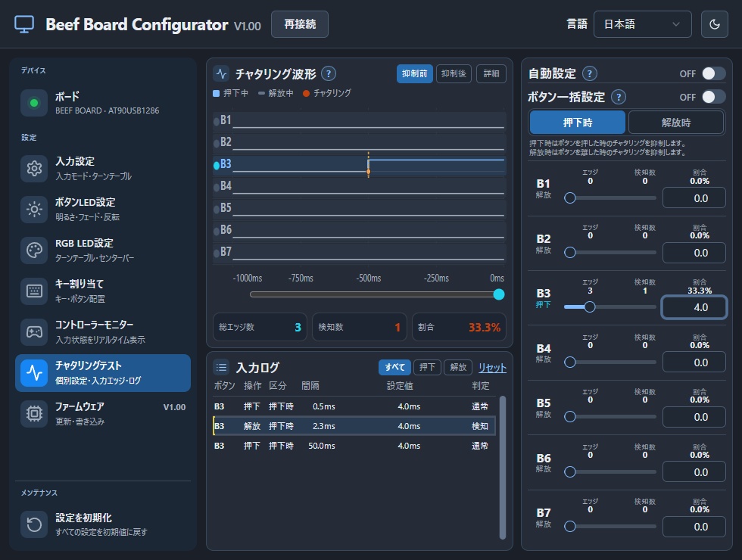The width and height of the screenshot is (742, 560).
Task: Click the B1 debounce slider handle
Action: (x=570, y=198)
